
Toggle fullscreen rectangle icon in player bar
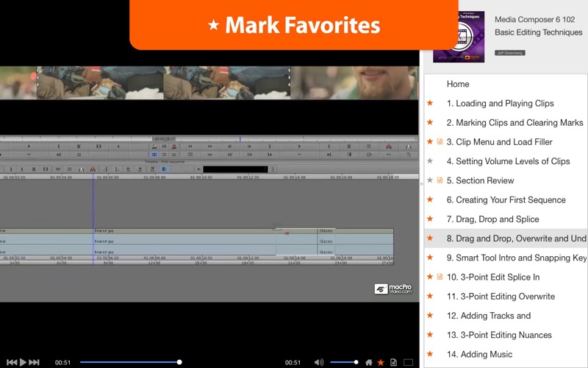pyautogui.click(x=408, y=362)
